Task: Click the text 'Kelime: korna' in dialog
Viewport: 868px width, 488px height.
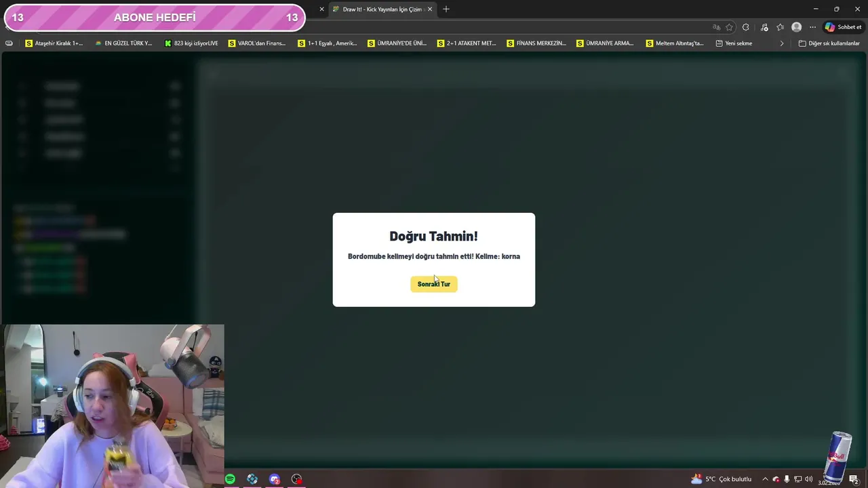Action: [x=498, y=256]
